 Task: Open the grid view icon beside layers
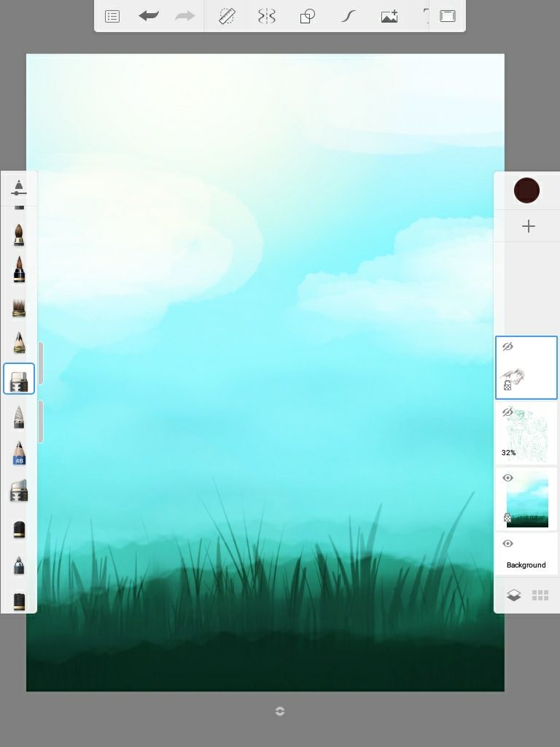tap(540, 595)
